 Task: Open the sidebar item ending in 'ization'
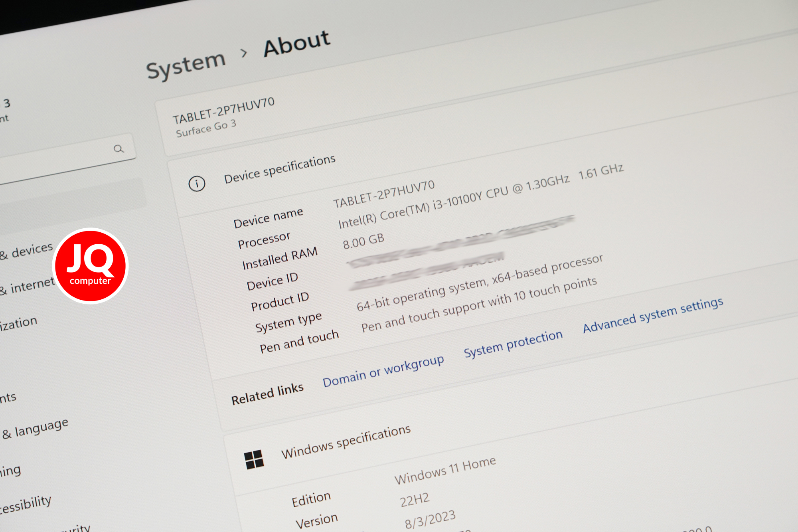pyautogui.click(x=19, y=323)
